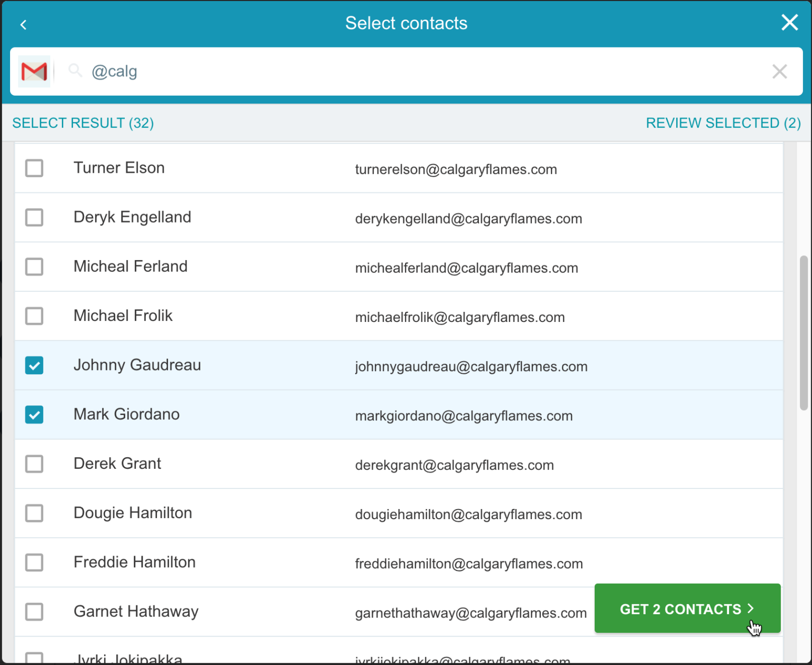Image resolution: width=812 pixels, height=665 pixels.
Task: Click the Gmail logo icon
Action: [34, 71]
